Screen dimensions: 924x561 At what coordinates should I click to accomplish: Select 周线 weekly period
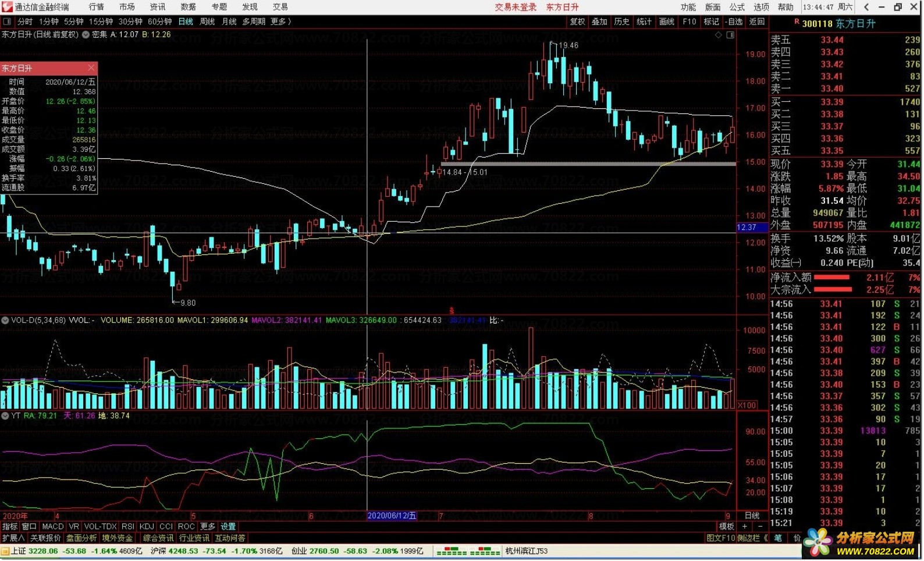coord(208,22)
